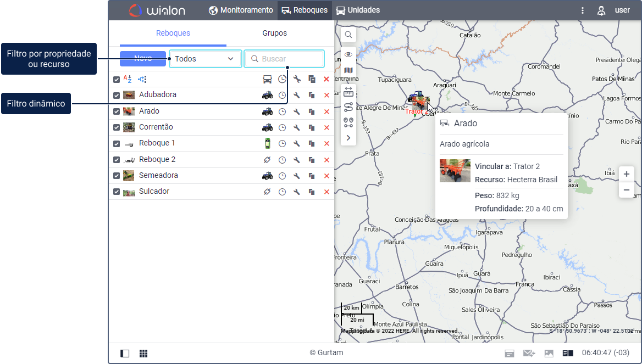Image resolution: width=642 pixels, height=364 pixels.
Task: Toggle the eye visibility icon on map
Action: click(x=348, y=54)
